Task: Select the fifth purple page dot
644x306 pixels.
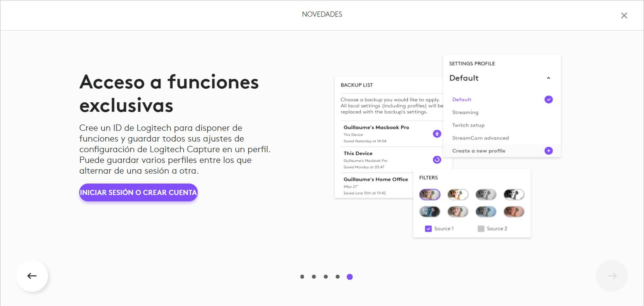Action: click(350, 277)
